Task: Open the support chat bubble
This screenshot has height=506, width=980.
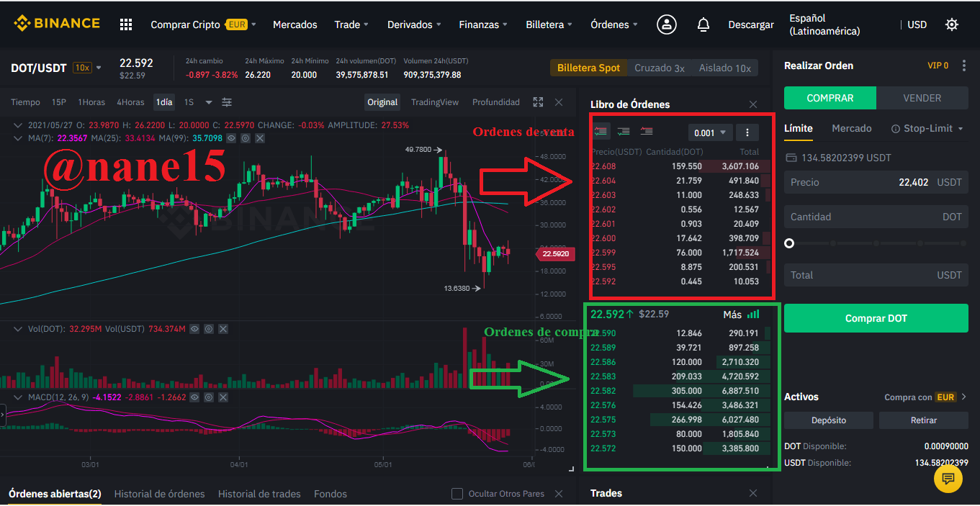Action: (x=948, y=478)
